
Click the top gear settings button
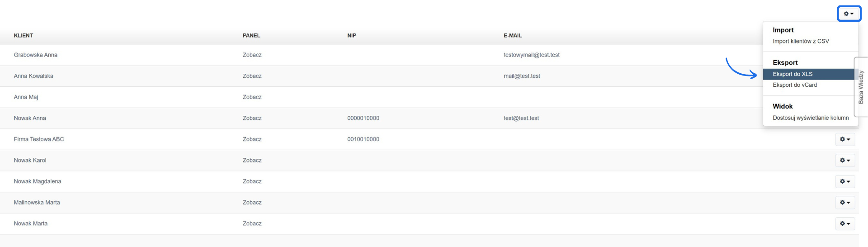click(849, 14)
